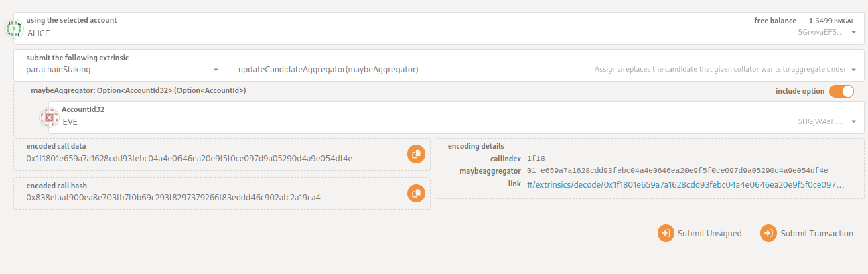Click the encoded call data hex value

(x=189, y=159)
